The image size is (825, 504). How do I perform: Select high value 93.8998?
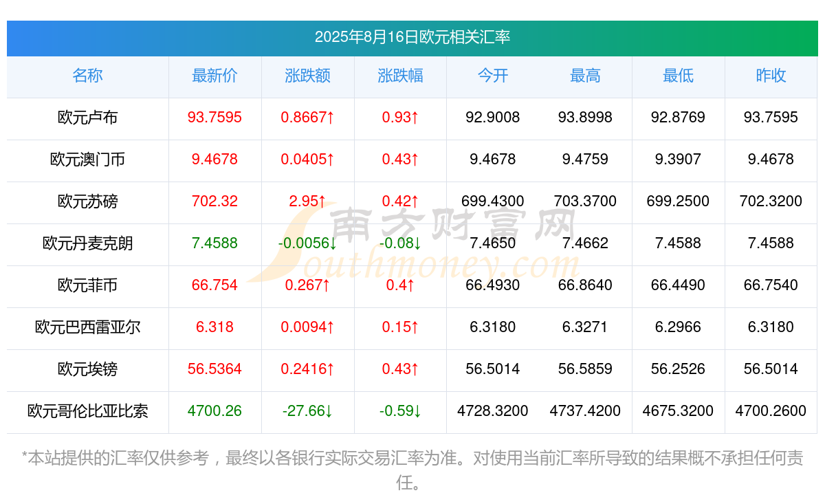point(585,118)
